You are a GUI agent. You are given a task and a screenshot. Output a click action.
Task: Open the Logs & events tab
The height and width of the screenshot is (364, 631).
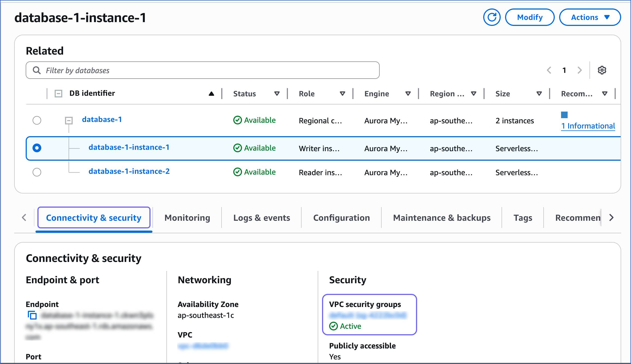click(262, 217)
